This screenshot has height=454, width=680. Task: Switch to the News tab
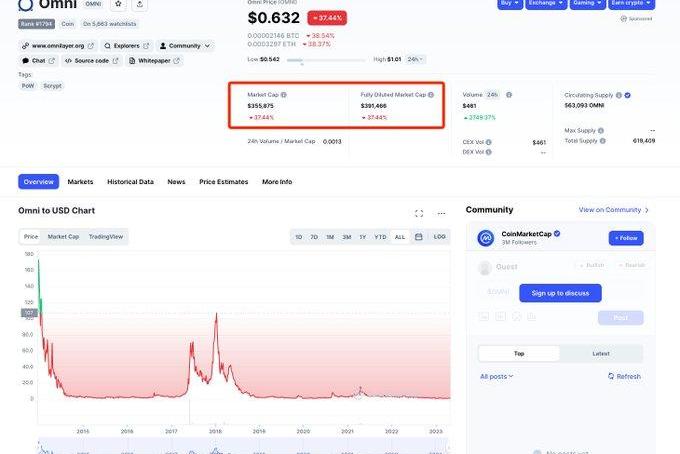176,182
